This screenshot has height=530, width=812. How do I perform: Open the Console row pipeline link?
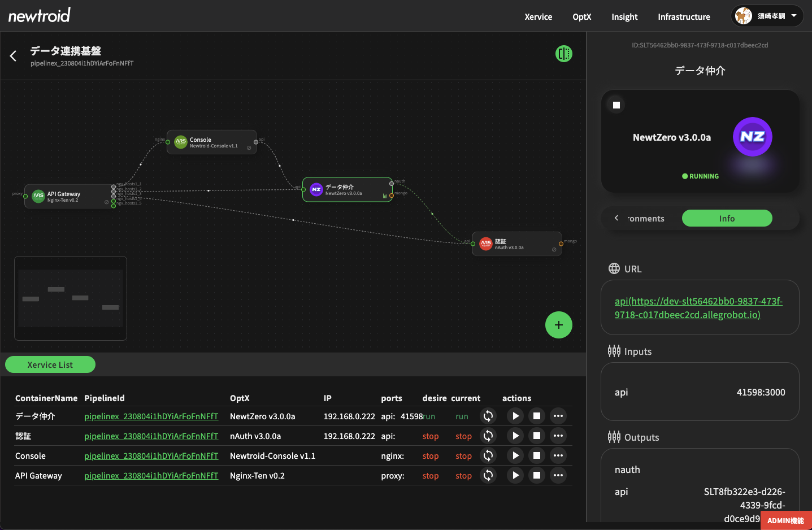click(151, 456)
